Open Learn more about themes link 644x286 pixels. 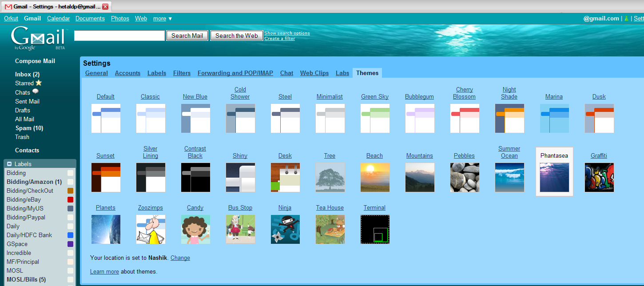tap(104, 272)
